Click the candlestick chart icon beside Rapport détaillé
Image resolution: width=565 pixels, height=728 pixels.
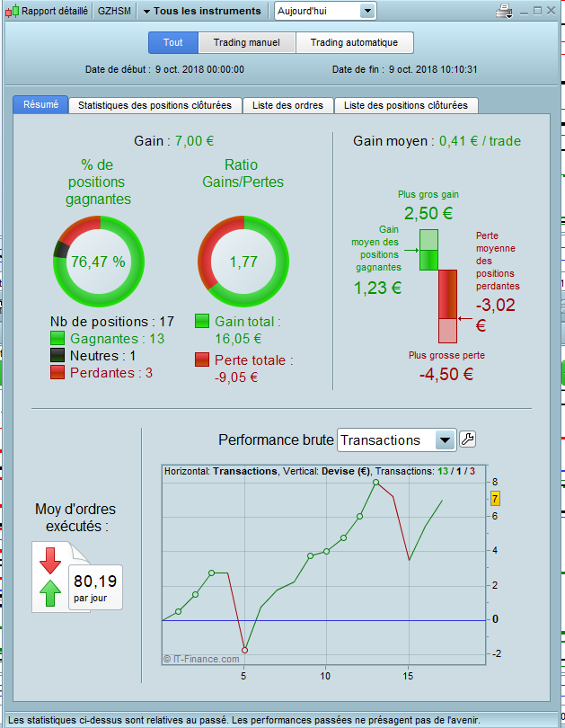coord(12,11)
